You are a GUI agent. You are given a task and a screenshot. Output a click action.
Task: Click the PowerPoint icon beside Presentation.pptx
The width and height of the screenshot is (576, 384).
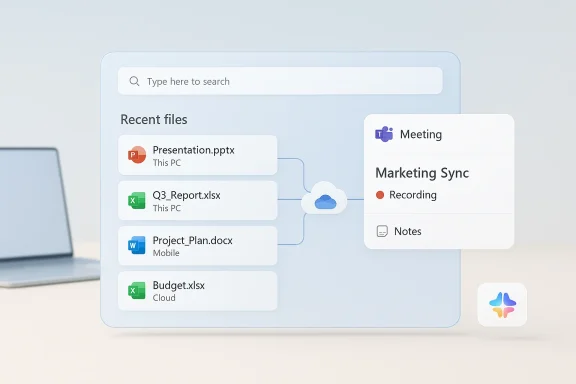[x=137, y=155]
